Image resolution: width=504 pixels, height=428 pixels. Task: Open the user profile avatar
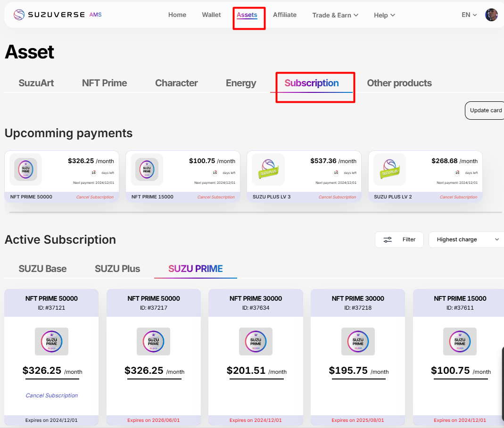coord(491,15)
